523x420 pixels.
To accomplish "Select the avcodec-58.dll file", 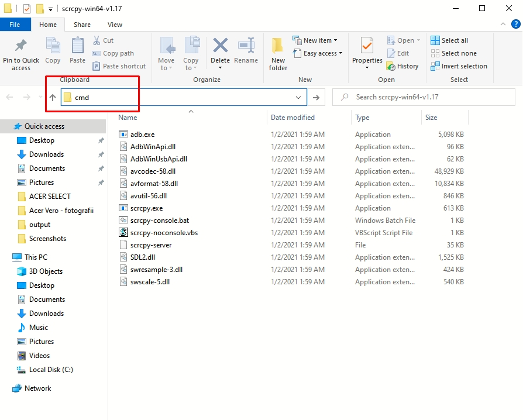I will [x=153, y=171].
